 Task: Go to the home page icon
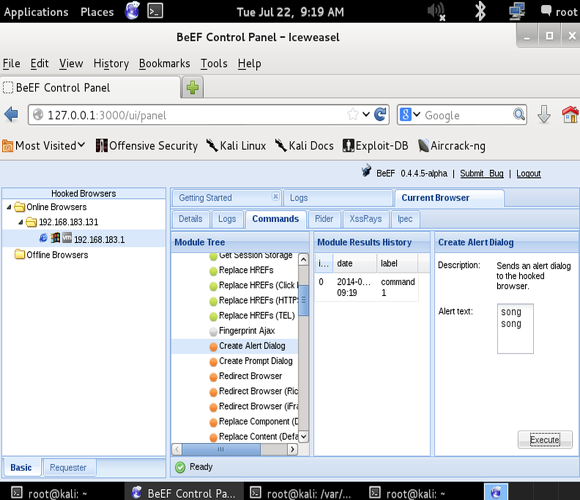(x=570, y=114)
